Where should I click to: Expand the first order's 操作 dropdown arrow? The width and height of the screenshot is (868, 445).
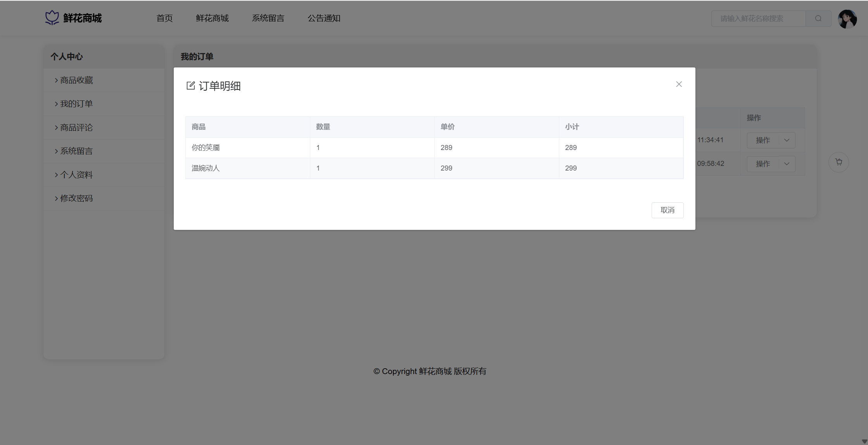coord(787,140)
